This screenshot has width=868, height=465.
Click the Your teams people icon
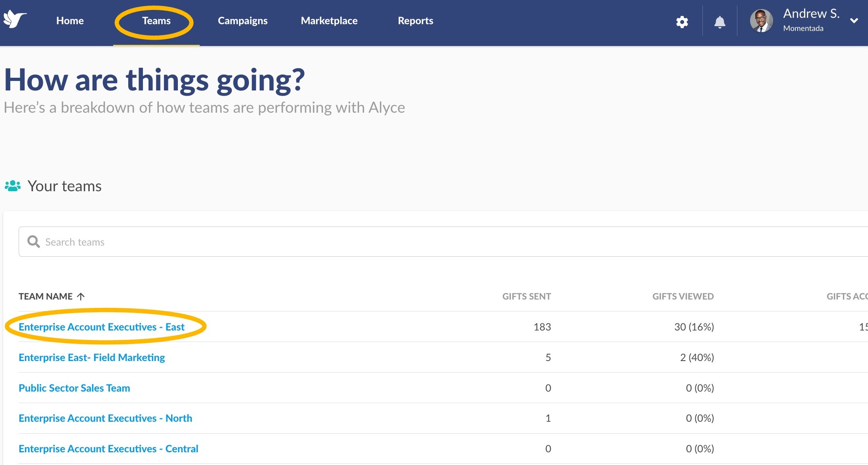point(13,186)
